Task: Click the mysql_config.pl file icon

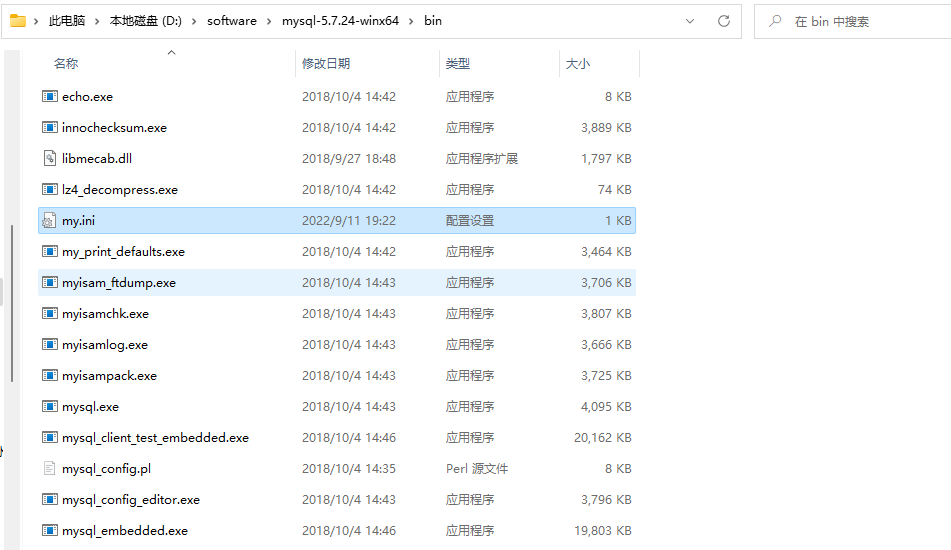Action: click(x=50, y=468)
